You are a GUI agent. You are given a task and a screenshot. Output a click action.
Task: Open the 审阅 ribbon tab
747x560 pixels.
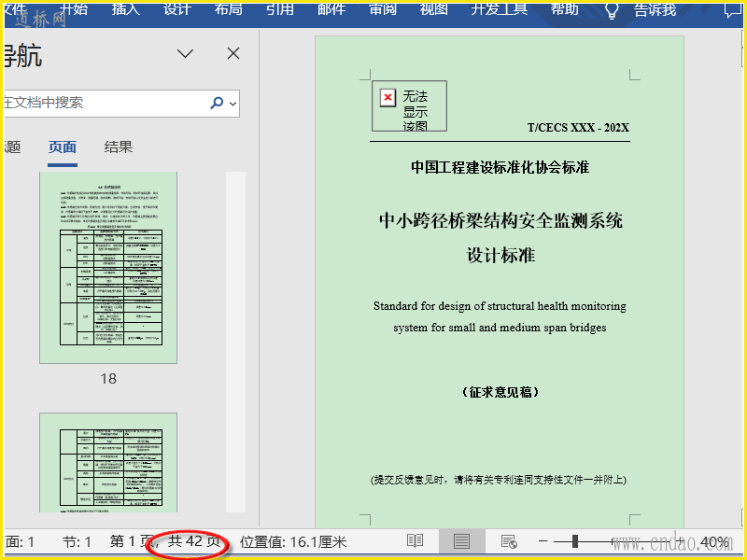click(383, 8)
